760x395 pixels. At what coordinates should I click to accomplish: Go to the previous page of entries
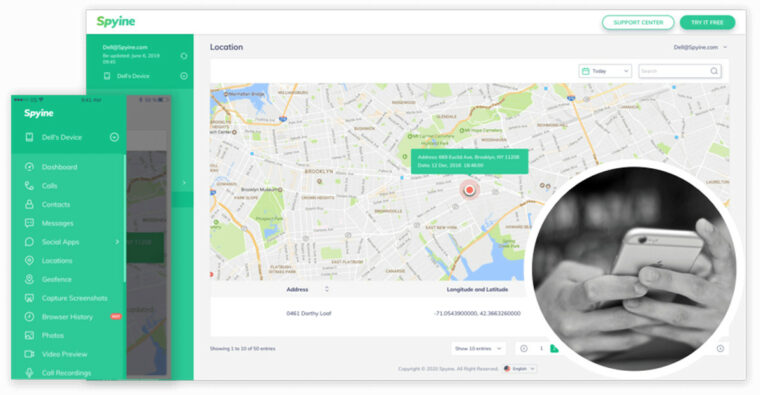(x=523, y=348)
